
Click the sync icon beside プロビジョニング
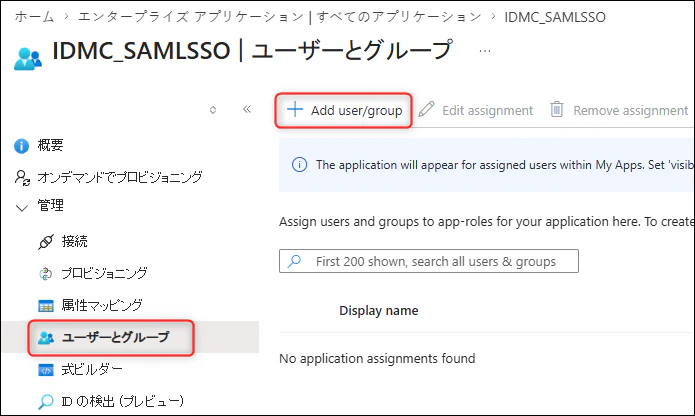[46, 274]
